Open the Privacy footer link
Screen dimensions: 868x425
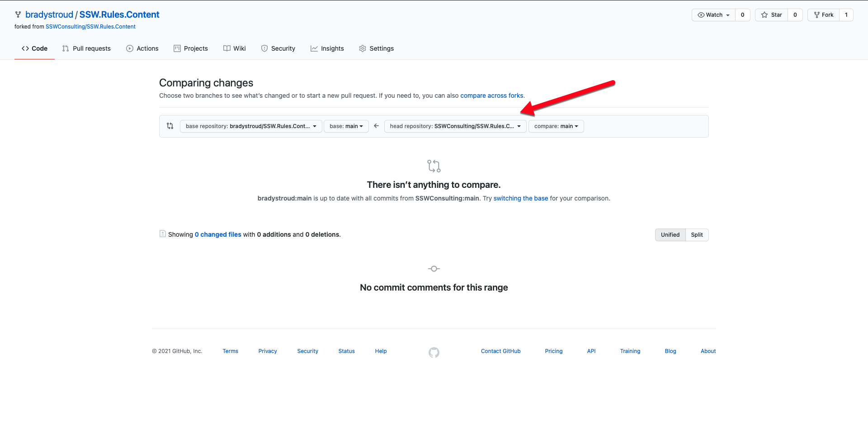(x=268, y=351)
